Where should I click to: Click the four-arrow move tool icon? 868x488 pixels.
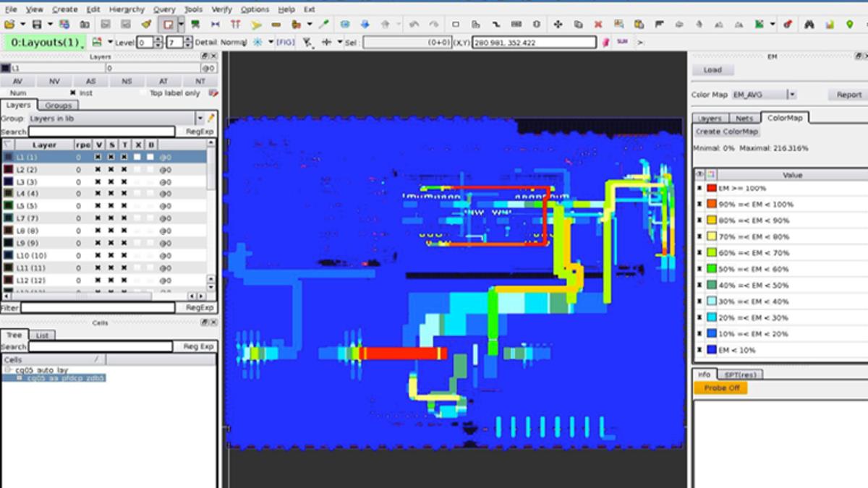click(x=558, y=25)
